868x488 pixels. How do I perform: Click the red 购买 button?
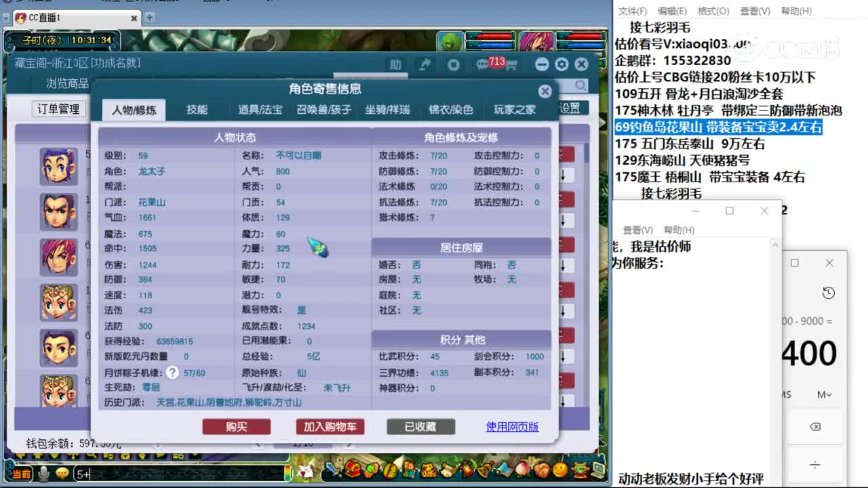(x=236, y=426)
